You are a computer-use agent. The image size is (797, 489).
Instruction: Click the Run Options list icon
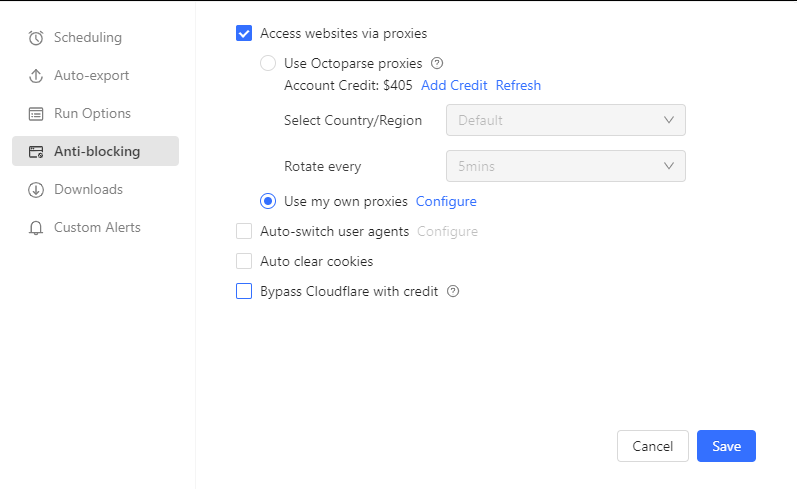[36, 114]
